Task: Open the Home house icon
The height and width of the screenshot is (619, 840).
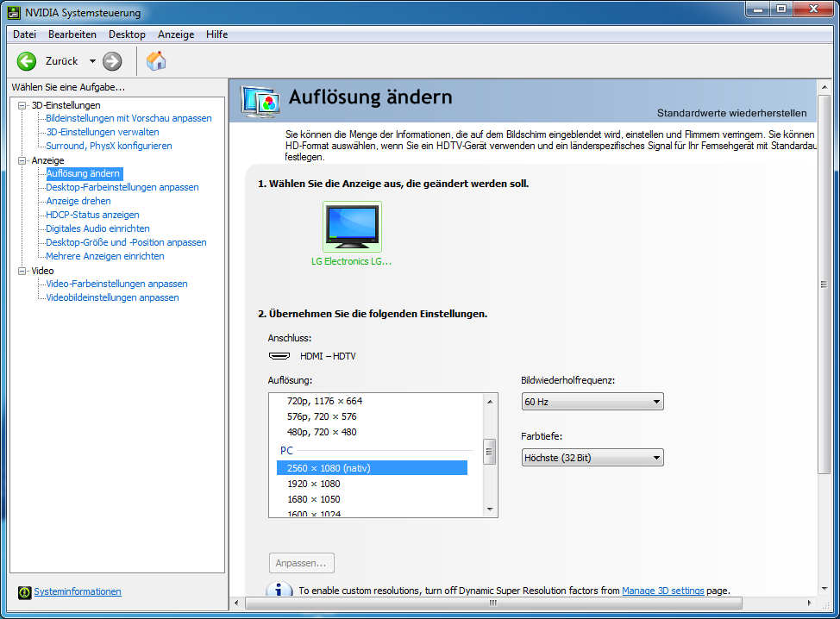Action: (x=156, y=61)
